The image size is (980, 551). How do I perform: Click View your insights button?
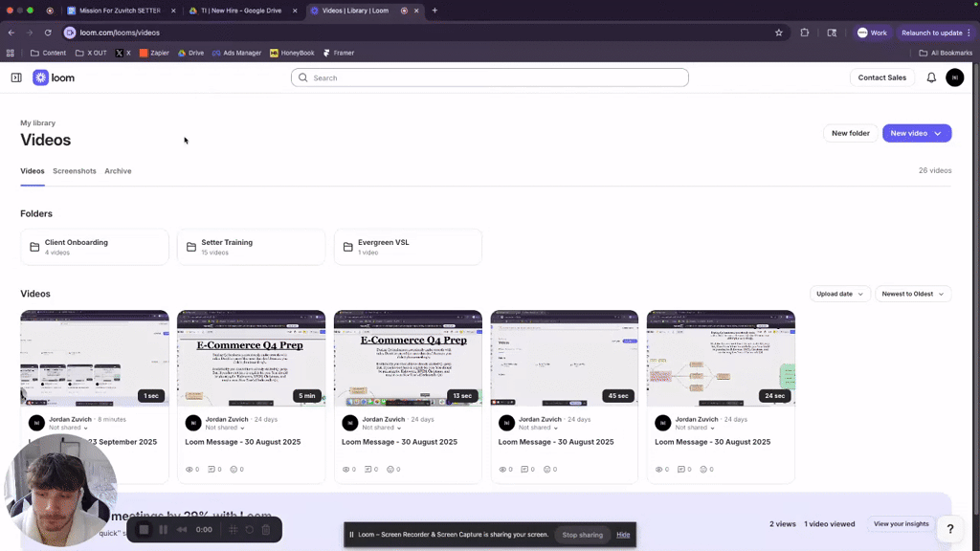point(901,524)
